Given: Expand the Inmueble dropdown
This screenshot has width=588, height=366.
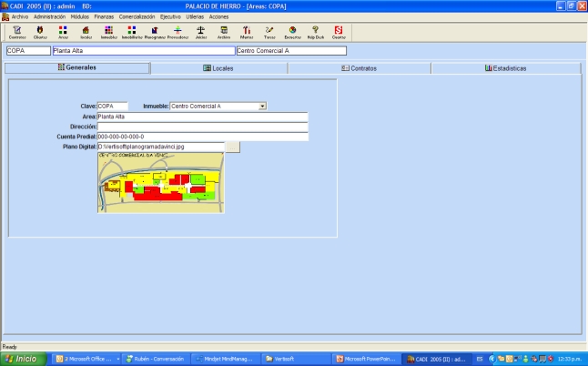Looking at the screenshot, I should click(262, 106).
